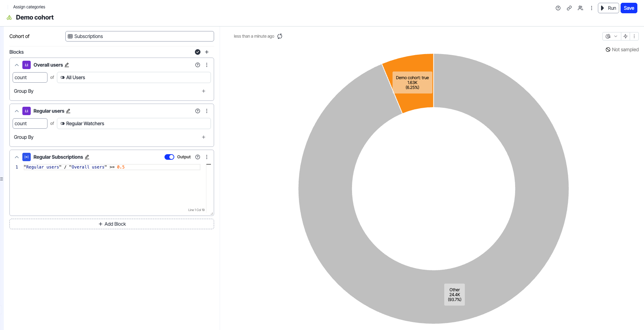Collapse the Regular Subscriptions block
This screenshot has height=330, width=644.
pos(17,157)
